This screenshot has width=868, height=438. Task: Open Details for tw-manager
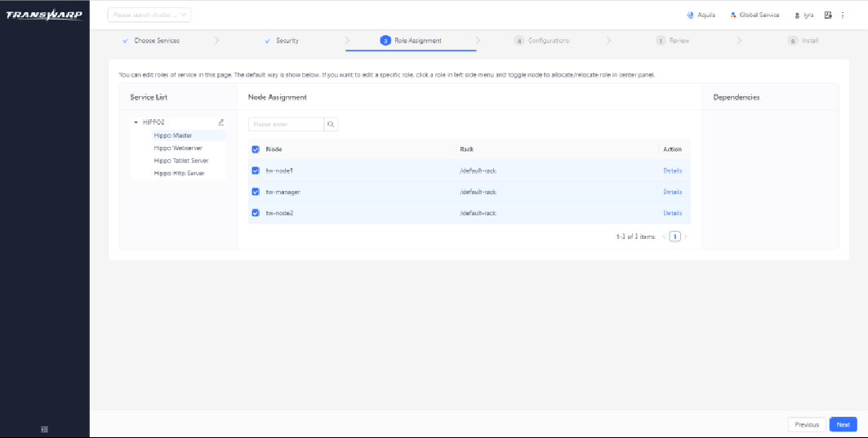(673, 192)
